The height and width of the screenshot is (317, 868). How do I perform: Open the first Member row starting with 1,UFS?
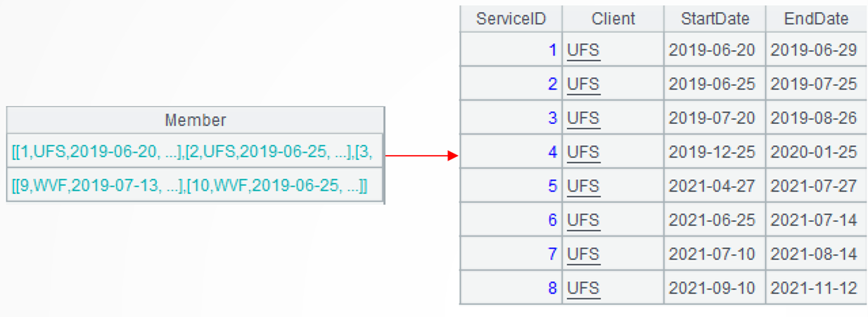pos(192,151)
